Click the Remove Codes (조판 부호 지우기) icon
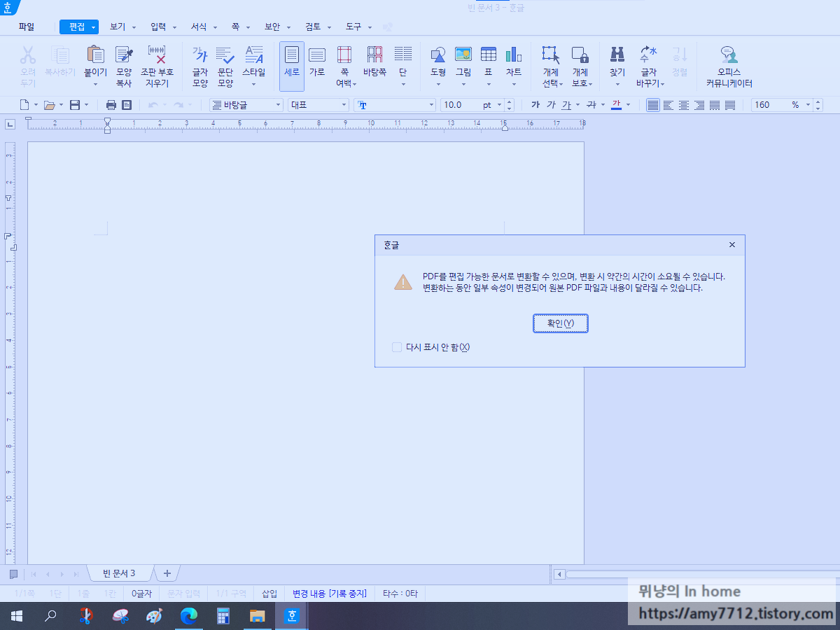The image size is (840, 630). [x=157, y=55]
